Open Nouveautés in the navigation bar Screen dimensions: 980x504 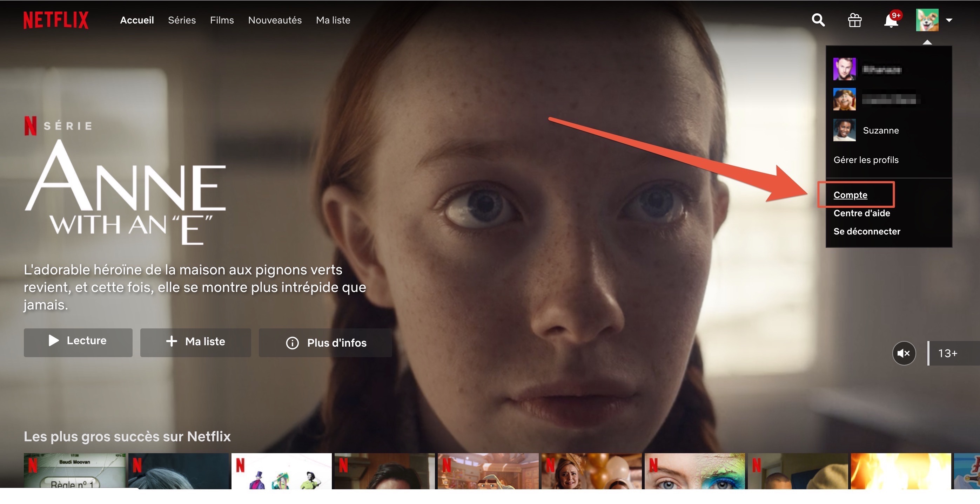pos(275,20)
